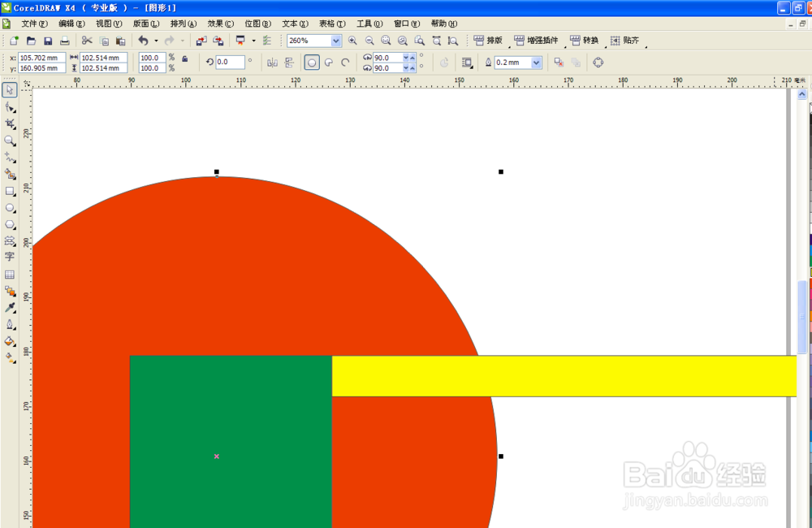Image resolution: width=812 pixels, height=528 pixels.
Task: Open the 位图 (Bitmaps) menu
Action: (x=258, y=24)
